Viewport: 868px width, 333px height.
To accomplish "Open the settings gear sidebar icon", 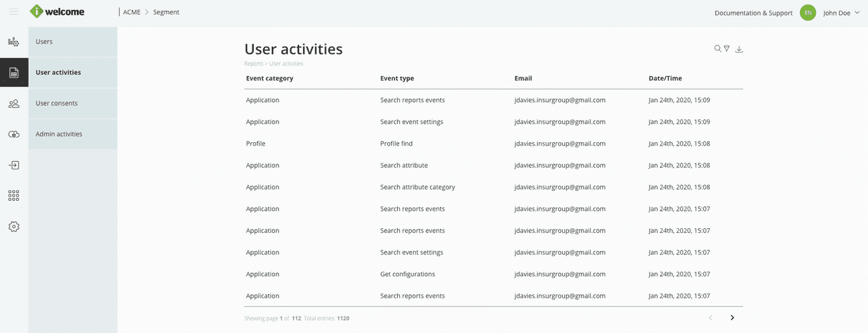I will click(13, 227).
